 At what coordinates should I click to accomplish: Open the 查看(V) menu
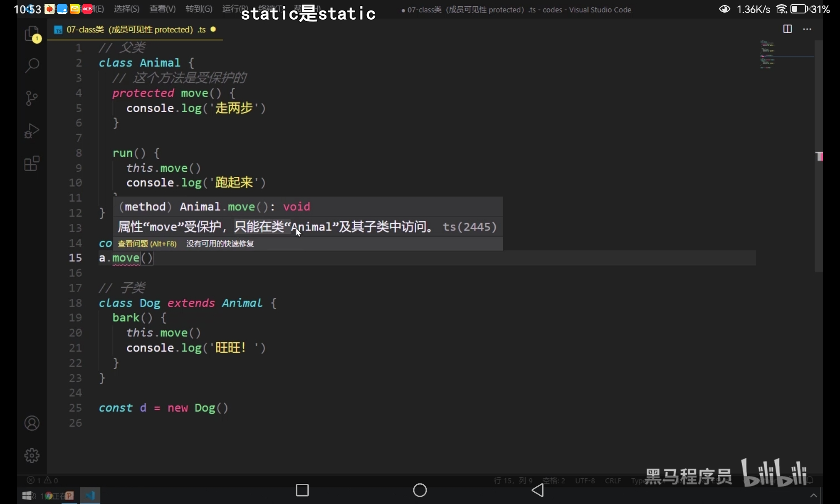[x=163, y=9]
